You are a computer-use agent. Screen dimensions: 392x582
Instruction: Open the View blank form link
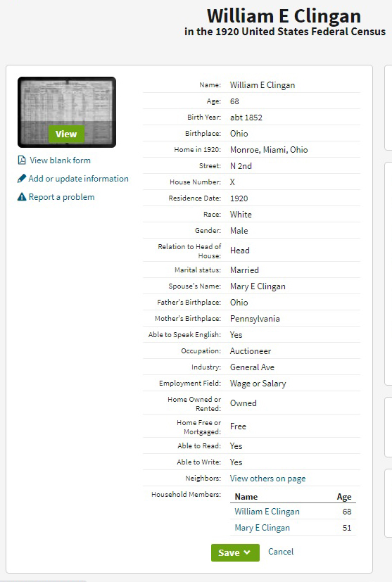pyautogui.click(x=60, y=160)
